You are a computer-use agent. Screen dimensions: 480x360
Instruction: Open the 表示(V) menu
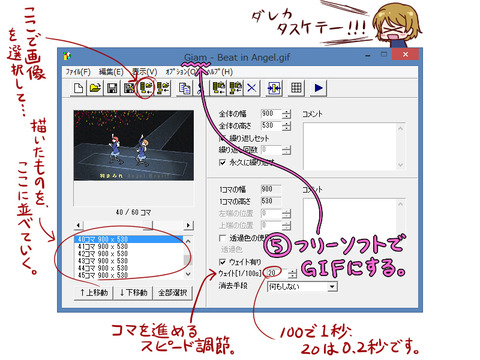click(144, 72)
